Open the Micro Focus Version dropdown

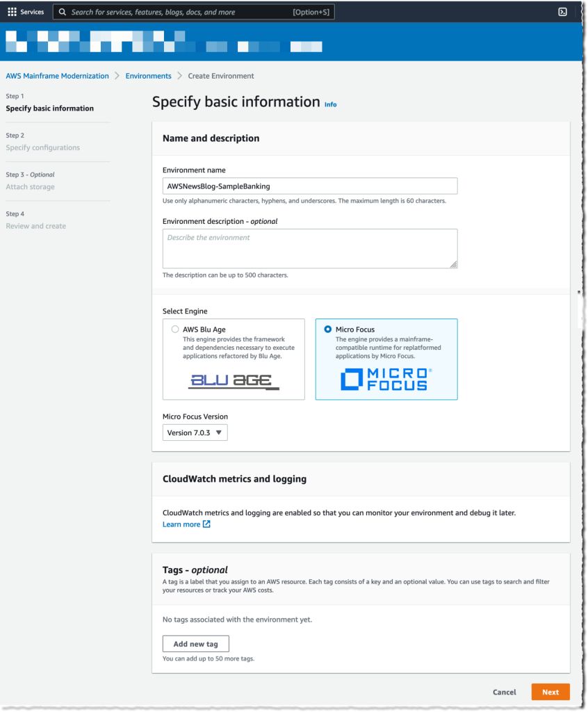point(195,432)
